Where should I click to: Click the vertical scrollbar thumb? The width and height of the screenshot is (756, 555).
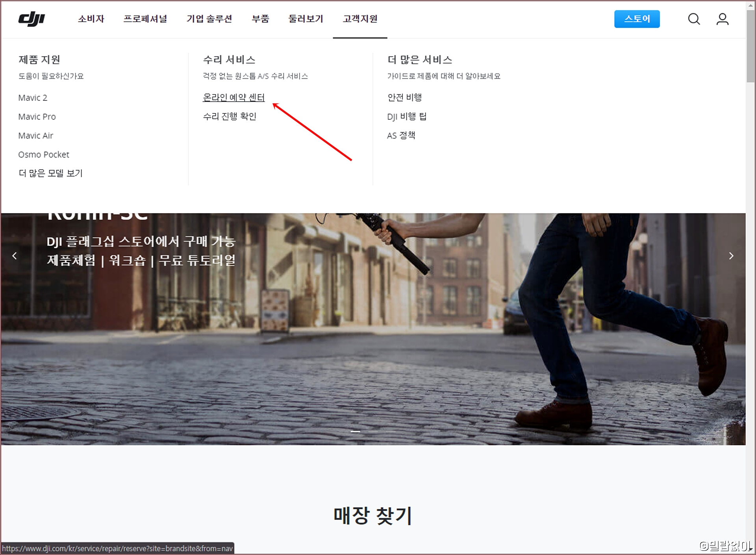(x=750, y=45)
